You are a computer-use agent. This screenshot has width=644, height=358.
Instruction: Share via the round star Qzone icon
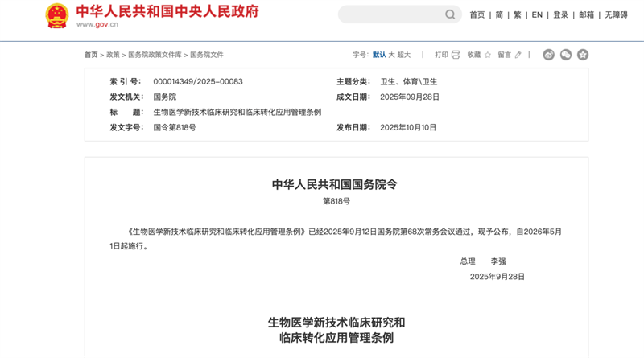click(x=583, y=55)
